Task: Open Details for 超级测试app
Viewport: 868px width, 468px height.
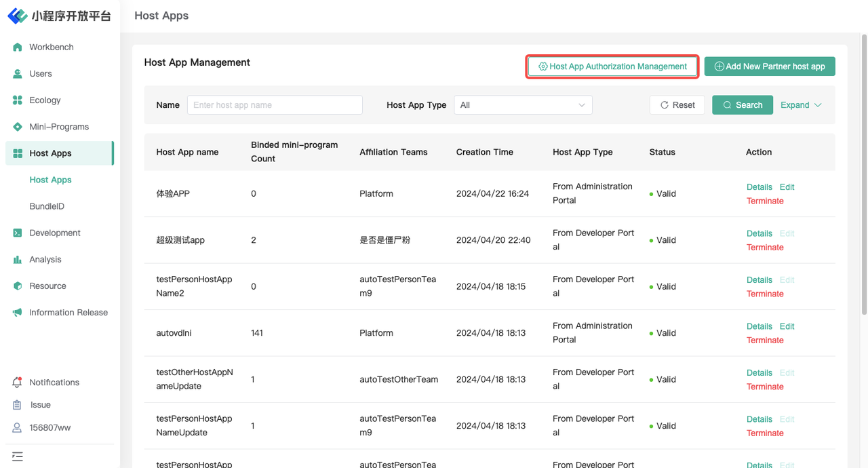Action: pos(759,233)
